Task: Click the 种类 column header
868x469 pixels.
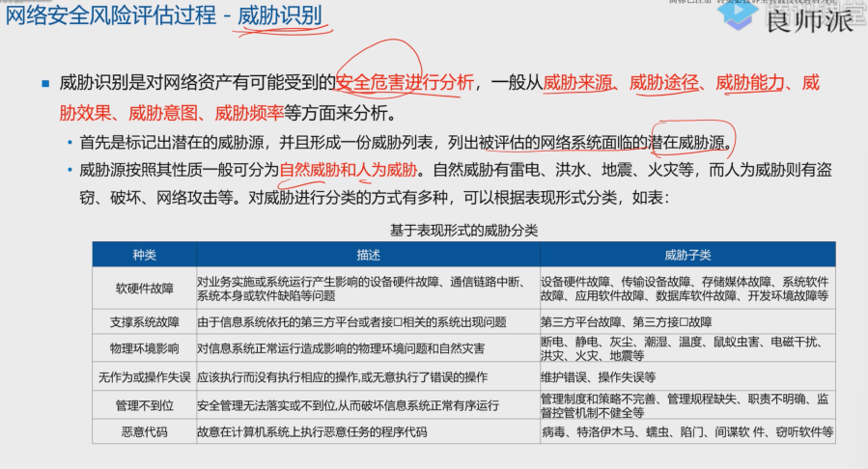Action: point(143,255)
